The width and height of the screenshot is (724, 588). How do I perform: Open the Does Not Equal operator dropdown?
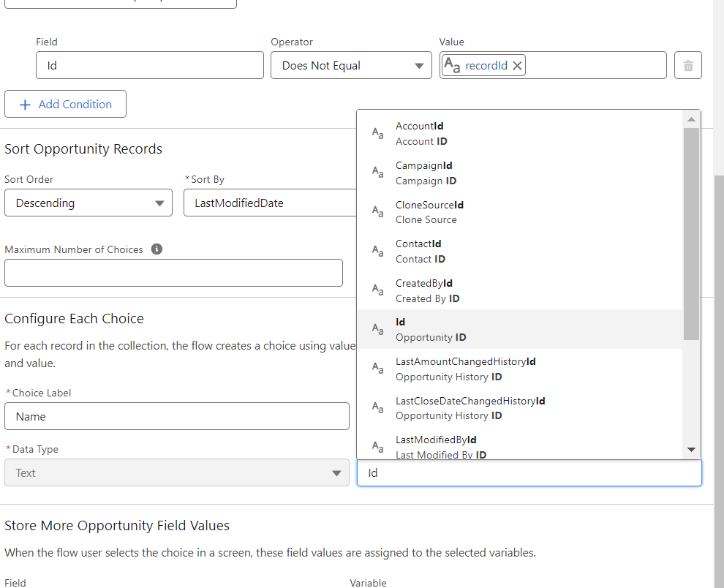[x=351, y=65]
